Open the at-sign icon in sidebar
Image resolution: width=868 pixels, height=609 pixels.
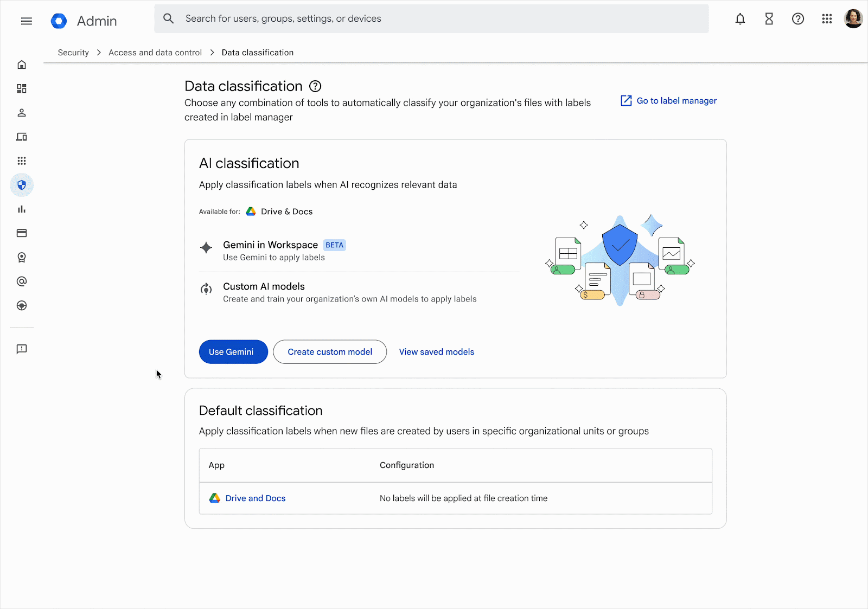click(22, 281)
